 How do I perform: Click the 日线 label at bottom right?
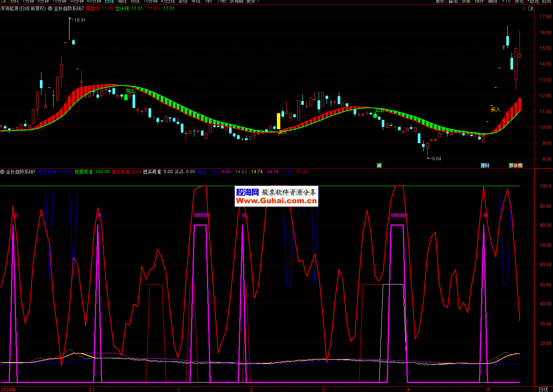click(544, 389)
